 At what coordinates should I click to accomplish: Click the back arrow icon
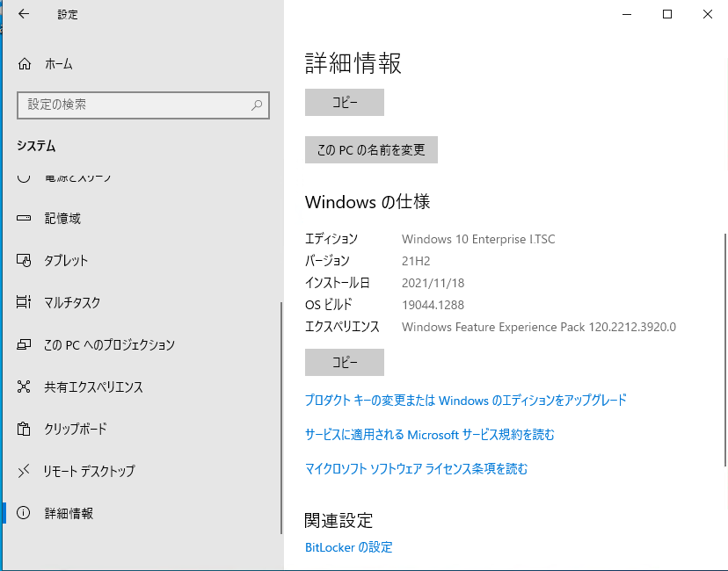23,14
